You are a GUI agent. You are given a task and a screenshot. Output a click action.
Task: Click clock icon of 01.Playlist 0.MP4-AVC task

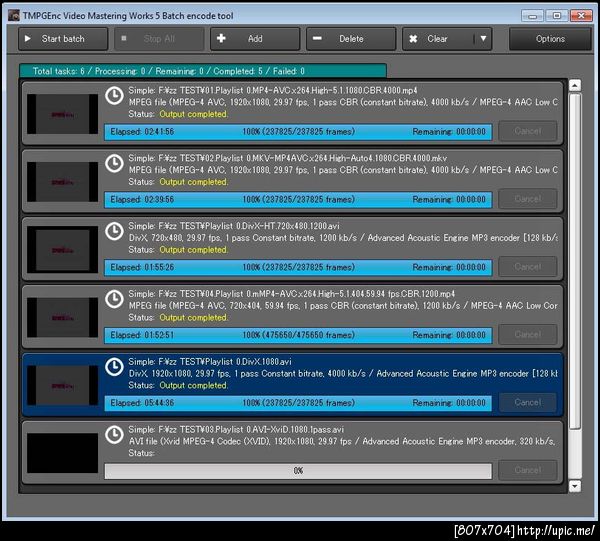(x=114, y=96)
